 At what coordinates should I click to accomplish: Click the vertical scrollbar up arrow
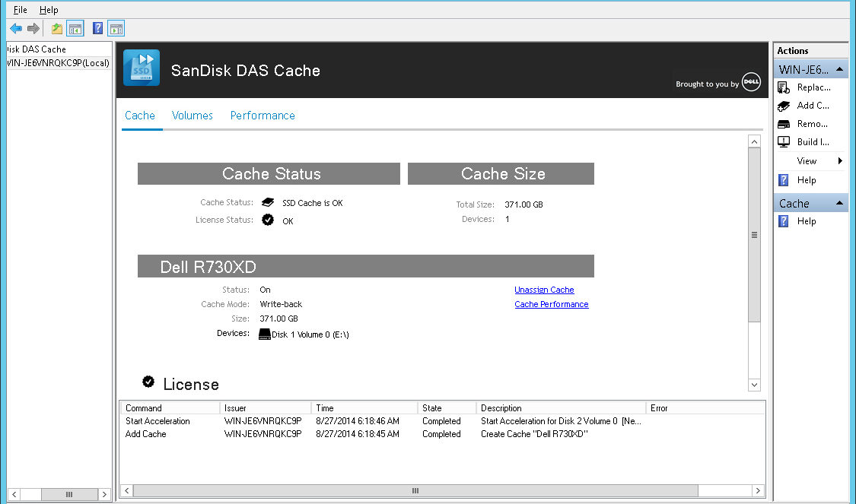click(755, 142)
